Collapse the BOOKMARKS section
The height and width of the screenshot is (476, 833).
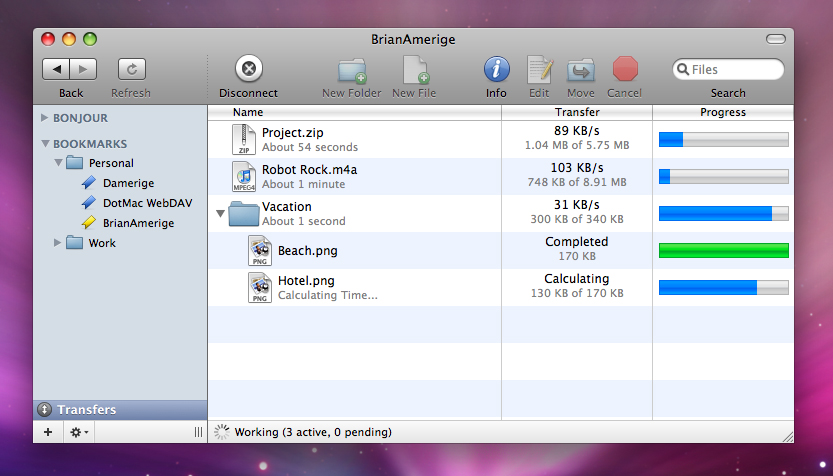(45, 143)
